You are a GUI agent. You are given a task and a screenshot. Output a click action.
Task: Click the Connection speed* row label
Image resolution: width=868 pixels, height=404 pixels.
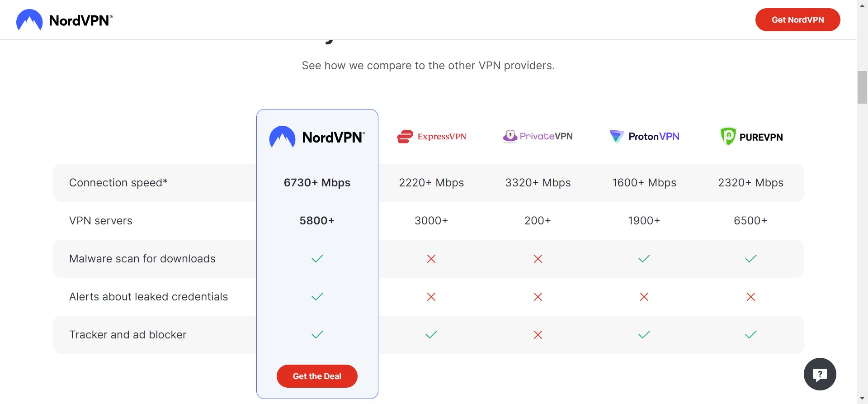(118, 183)
